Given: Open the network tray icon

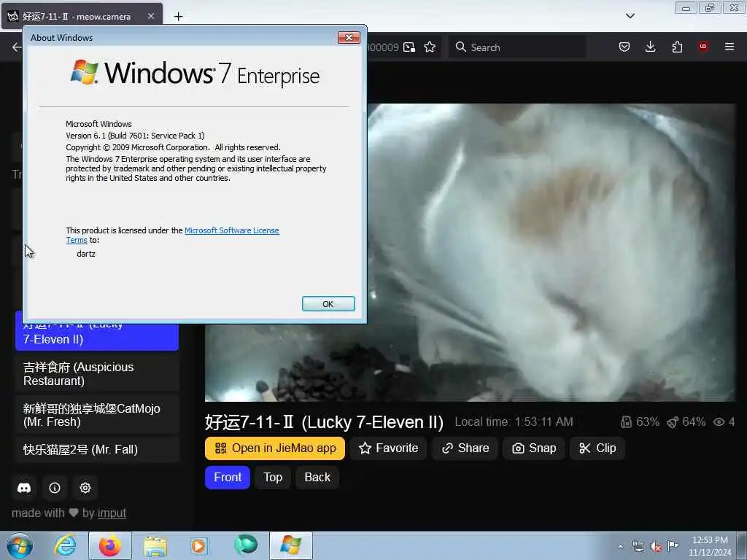Looking at the screenshot, I should (638, 547).
